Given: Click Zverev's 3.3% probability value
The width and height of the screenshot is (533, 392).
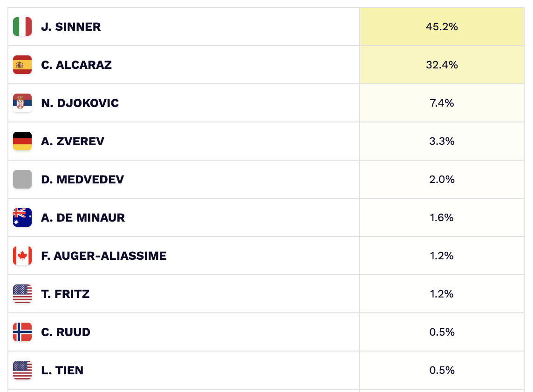Looking at the screenshot, I should pos(442,141).
